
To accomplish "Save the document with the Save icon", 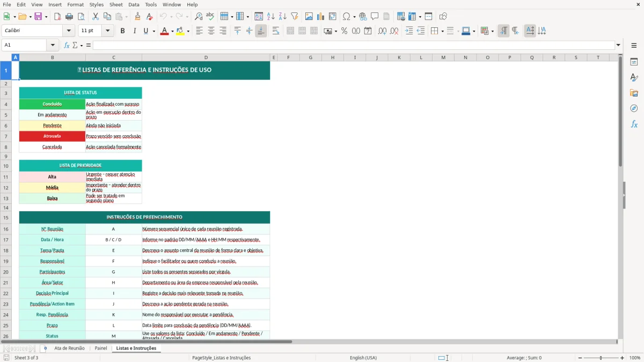I will coord(39,17).
